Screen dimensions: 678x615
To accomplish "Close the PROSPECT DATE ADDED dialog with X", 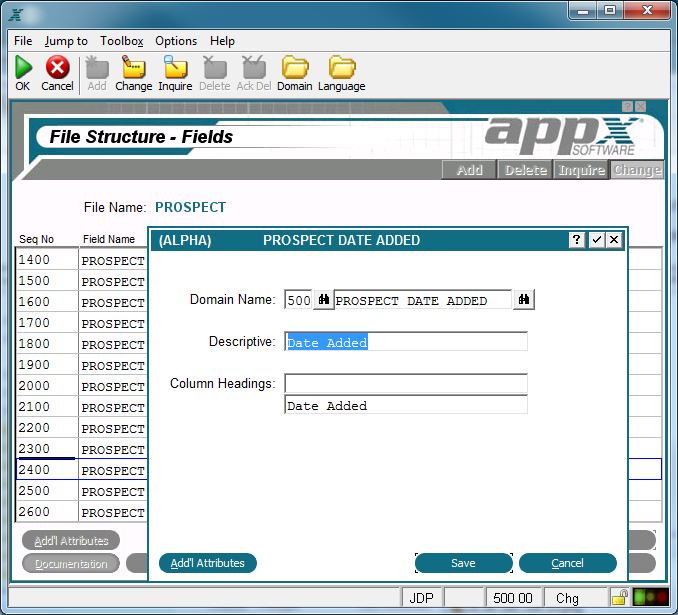I will 614,240.
